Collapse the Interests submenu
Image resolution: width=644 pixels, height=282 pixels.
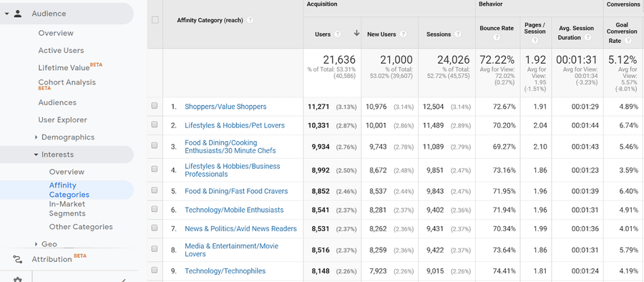pos(36,155)
